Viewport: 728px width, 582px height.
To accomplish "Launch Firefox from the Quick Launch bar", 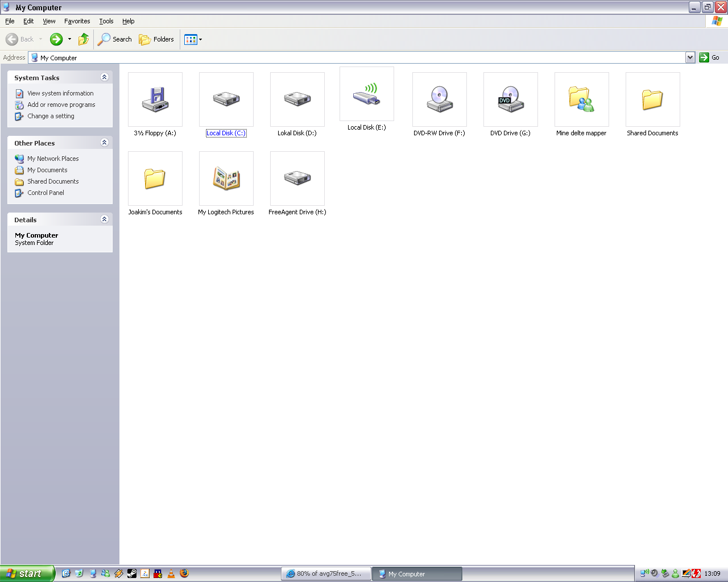I will pyautogui.click(x=184, y=573).
